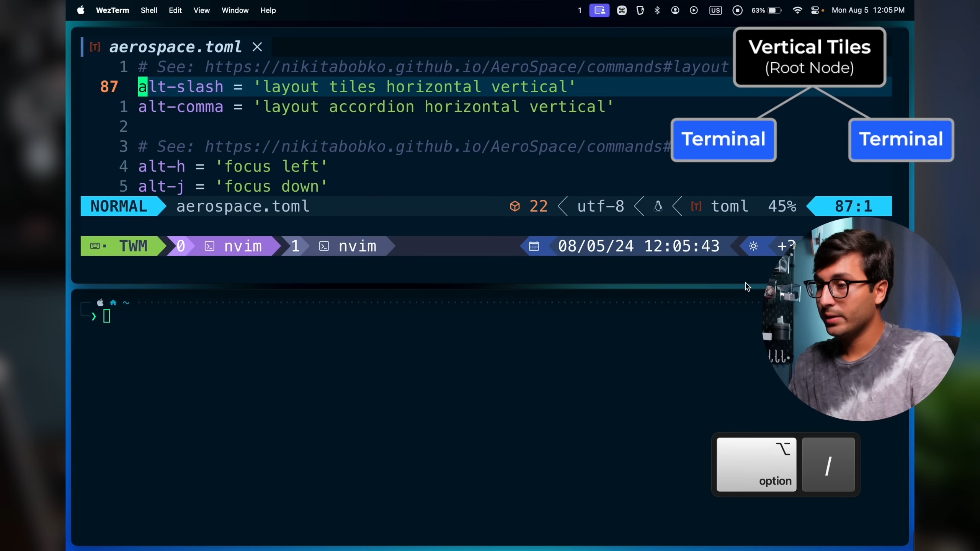Click the Bluetooth status icon
The height and width of the screenshot is (551, 980).
(657, 10)
